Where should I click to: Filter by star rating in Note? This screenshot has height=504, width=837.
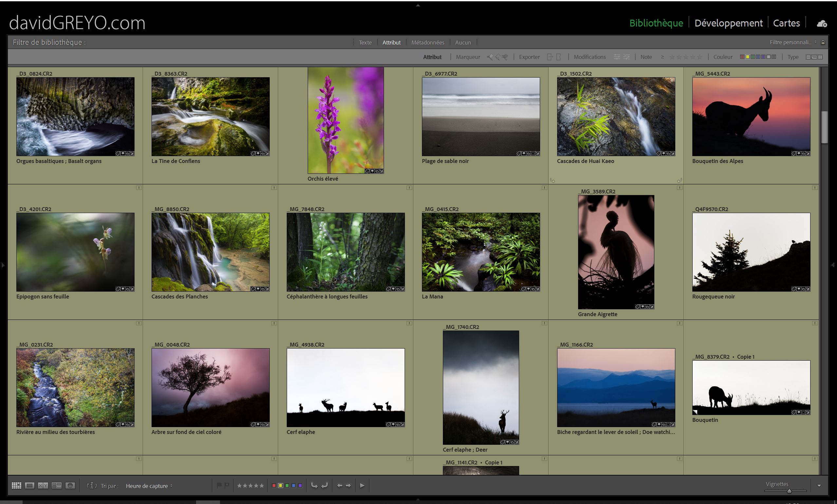(685, 57)
